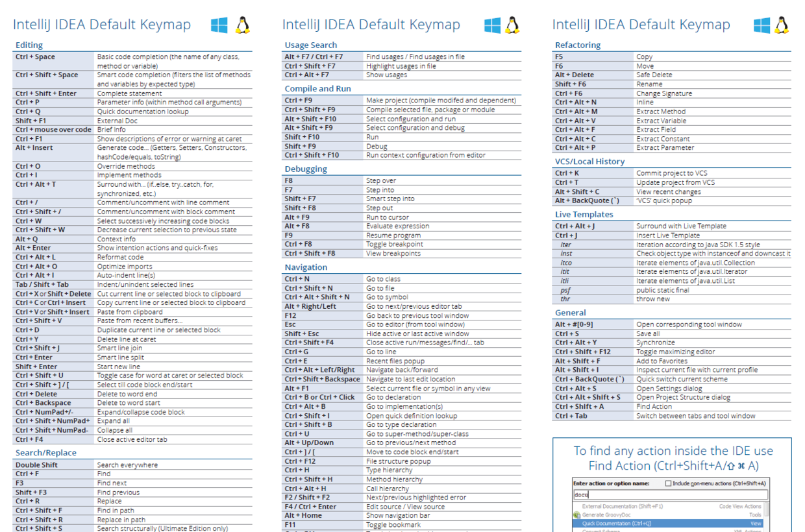This screenshot has height=532, width=805.
Task: Click the 'Show usages' description
Action: (387, 75)
